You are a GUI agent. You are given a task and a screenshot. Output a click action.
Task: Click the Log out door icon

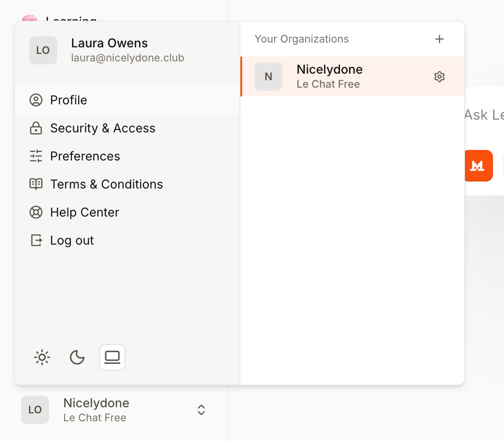(x=36, y=240)
